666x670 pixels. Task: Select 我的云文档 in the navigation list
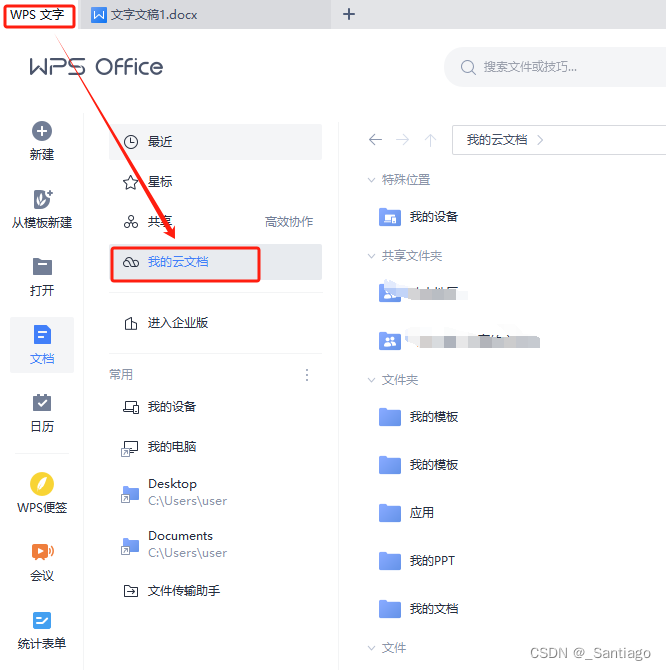pyautogui.click(x=215, y=262)
